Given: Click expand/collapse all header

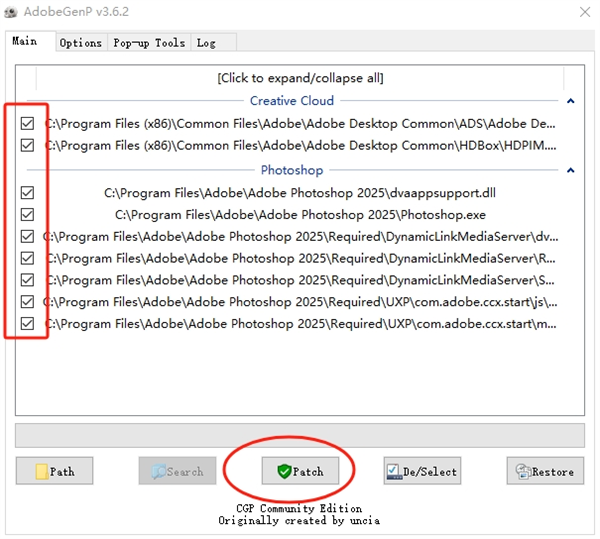Looking at the screenshot, I should click(300, 78).
